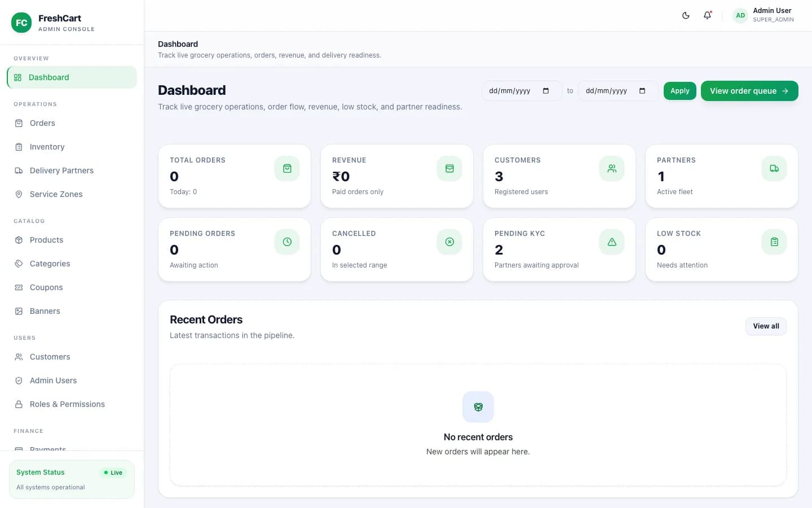
Task: Click "Paid orders only" text
Action: (358, 192)
